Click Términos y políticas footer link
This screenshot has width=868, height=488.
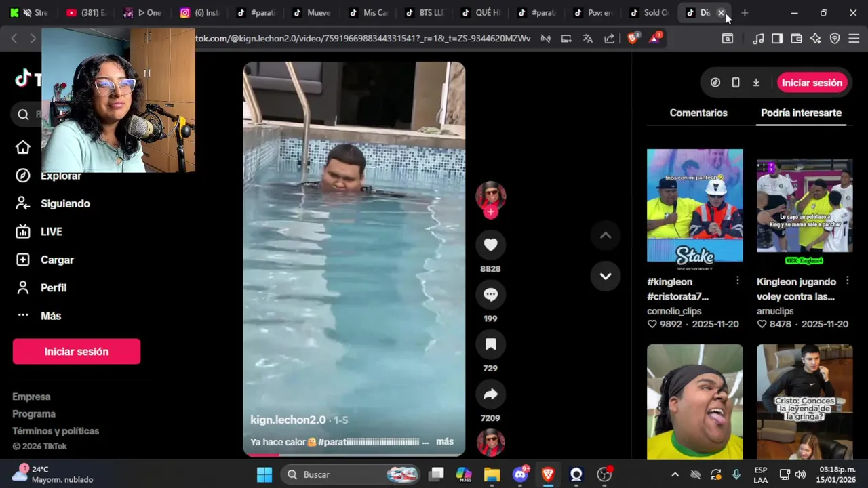tap(56, 431)
